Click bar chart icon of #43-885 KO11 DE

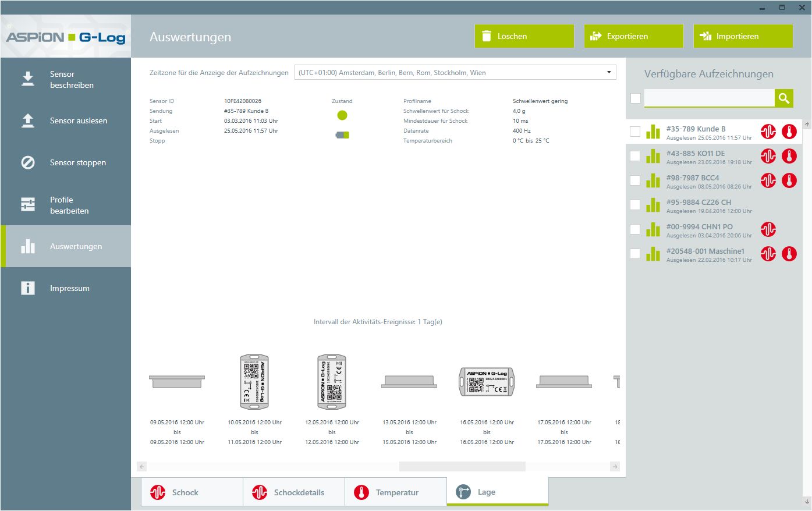[x=653, y=156]
